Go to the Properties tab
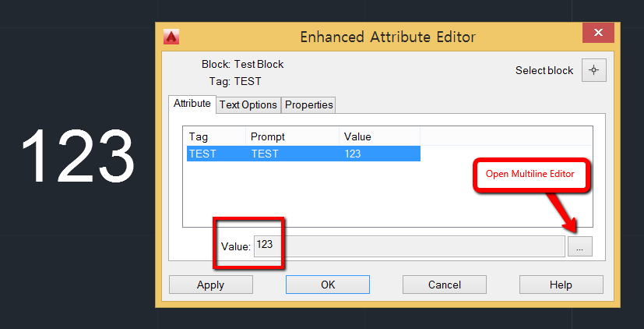Image resolution: width=644 pixels, height=329 pixels. point(308,104)
